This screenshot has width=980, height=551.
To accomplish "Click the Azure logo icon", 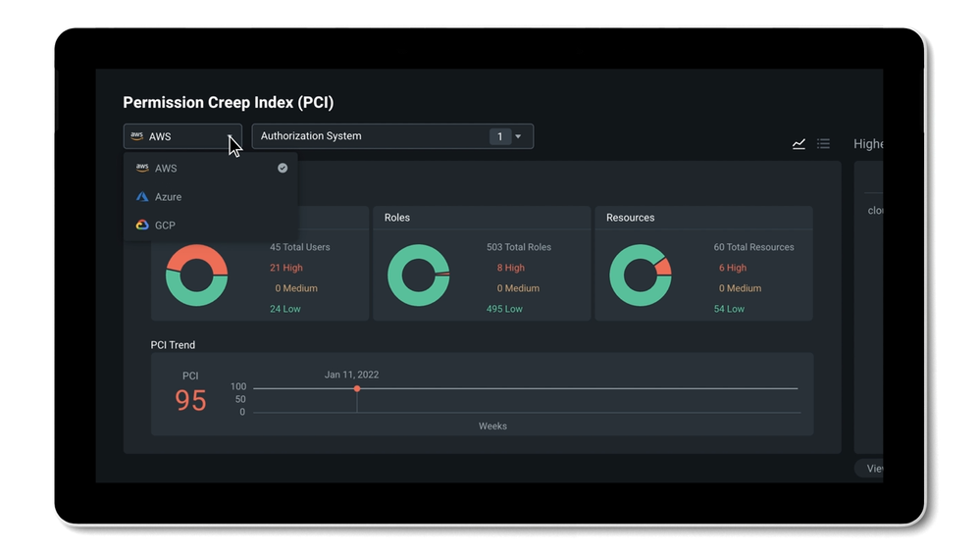I will point(142,197).
